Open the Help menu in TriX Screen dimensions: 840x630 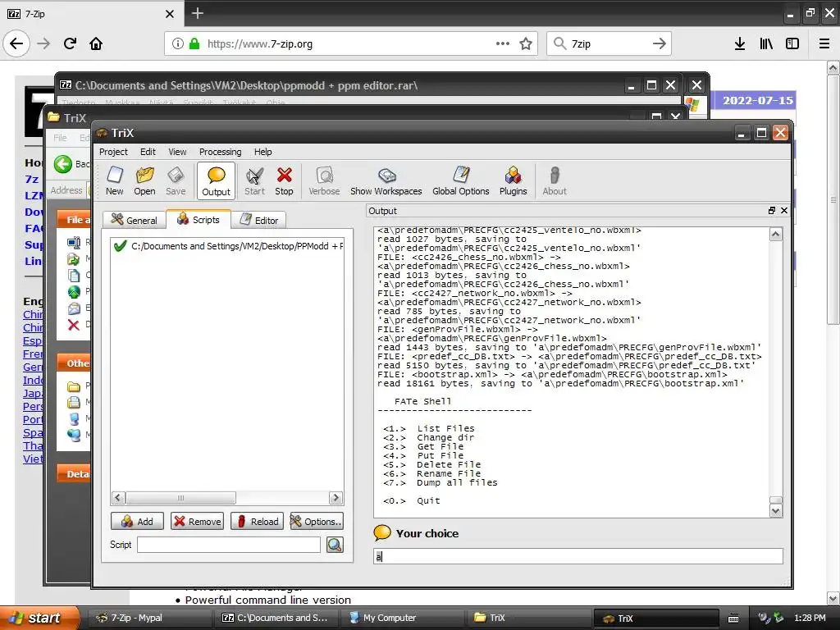262,152
